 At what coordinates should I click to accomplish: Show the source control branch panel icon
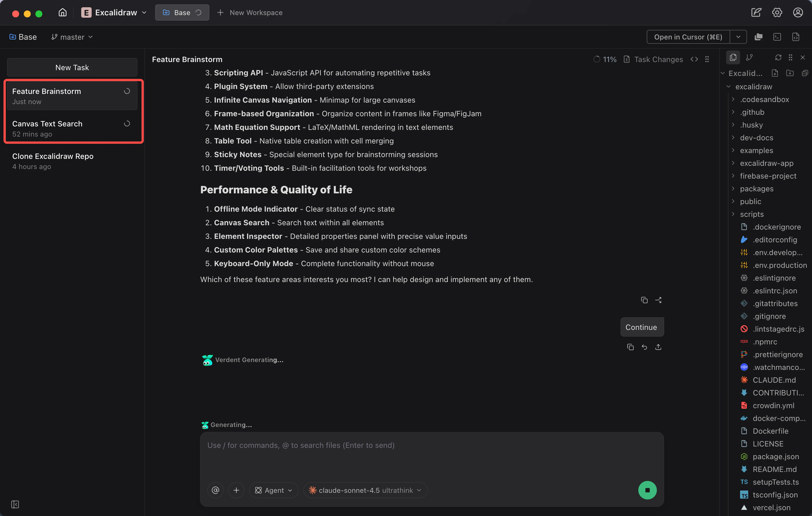pyautogui.click(x=749, y=58)
